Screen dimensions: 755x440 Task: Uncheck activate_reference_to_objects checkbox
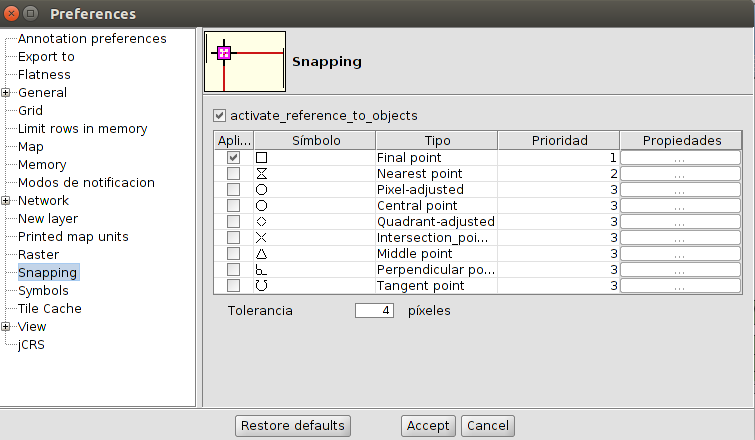(220, 116)
